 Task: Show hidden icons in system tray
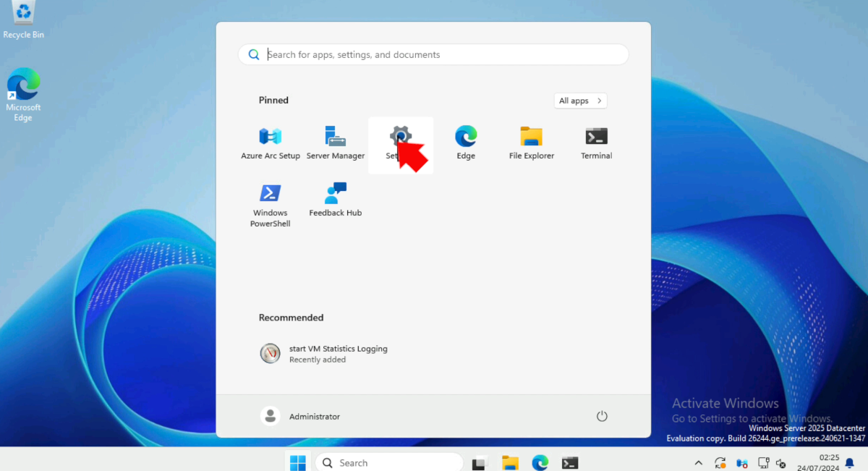(698, 463)
